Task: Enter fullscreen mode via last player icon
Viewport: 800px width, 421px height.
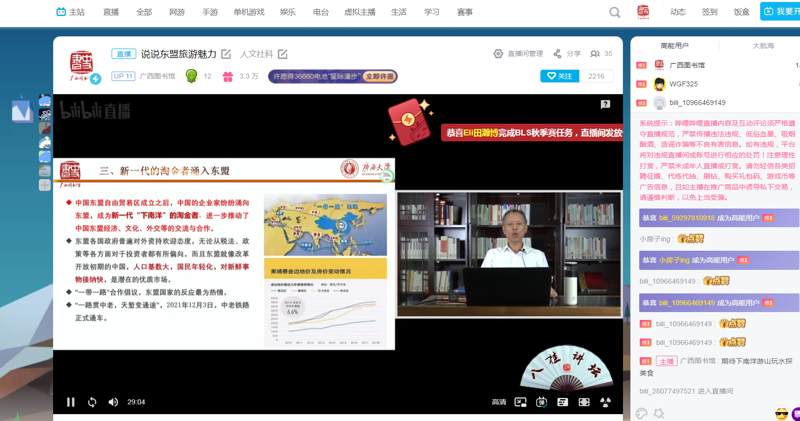Action: 605,402
